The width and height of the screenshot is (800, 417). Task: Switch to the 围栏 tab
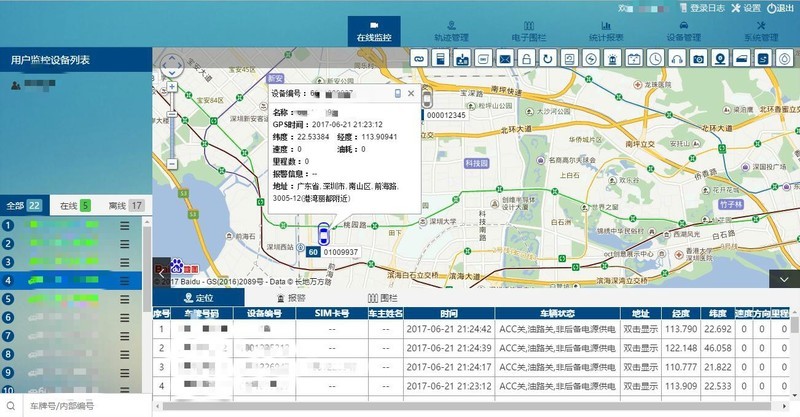coord(382,298)
